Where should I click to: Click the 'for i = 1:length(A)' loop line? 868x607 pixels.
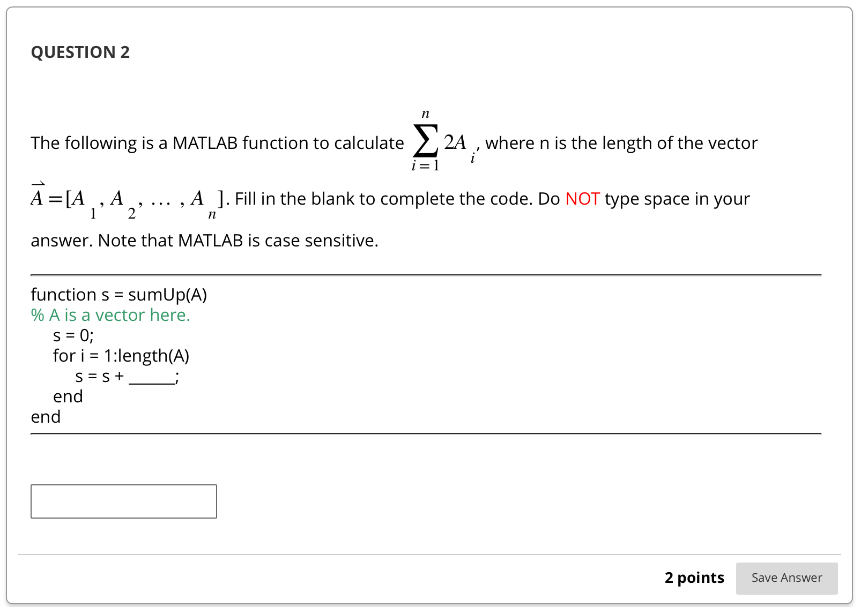coord(121,355)
